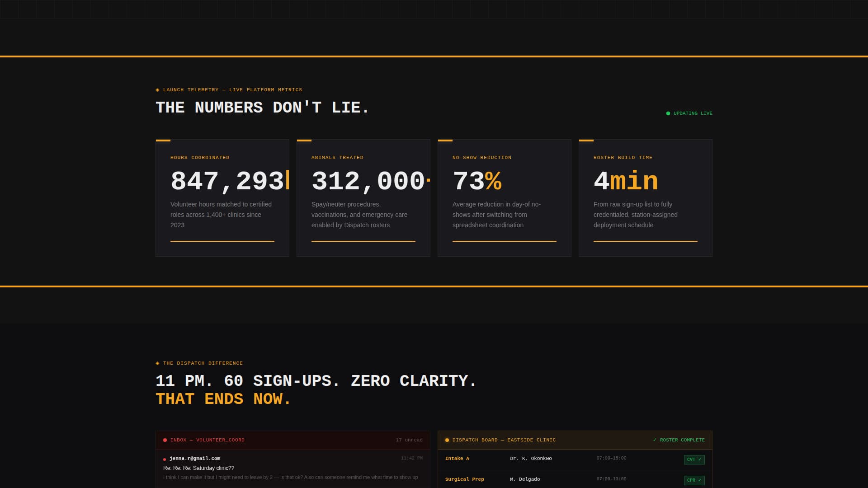This screenshot has width=868, height=488.
Task: Click the orange 'THAT ENDS NOW.' heading
Action: (223, 399)
